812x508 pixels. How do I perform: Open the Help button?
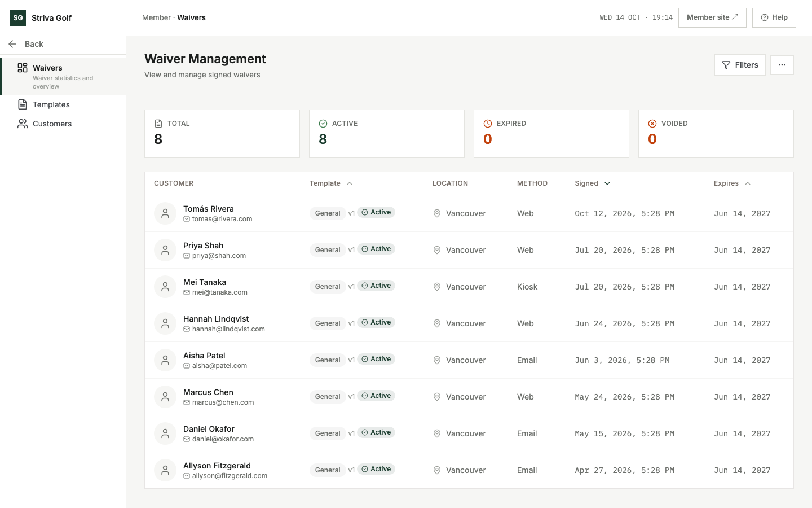click(774, 17)
